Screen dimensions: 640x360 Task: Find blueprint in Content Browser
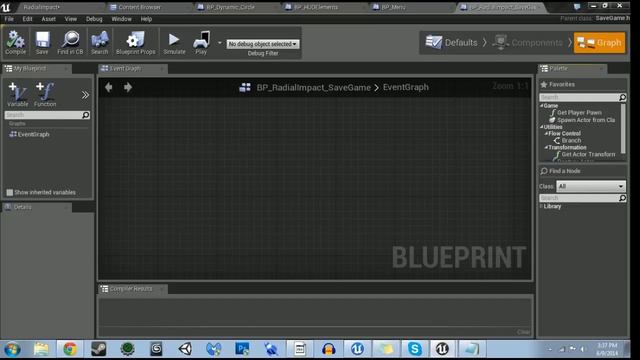(70, 42)
